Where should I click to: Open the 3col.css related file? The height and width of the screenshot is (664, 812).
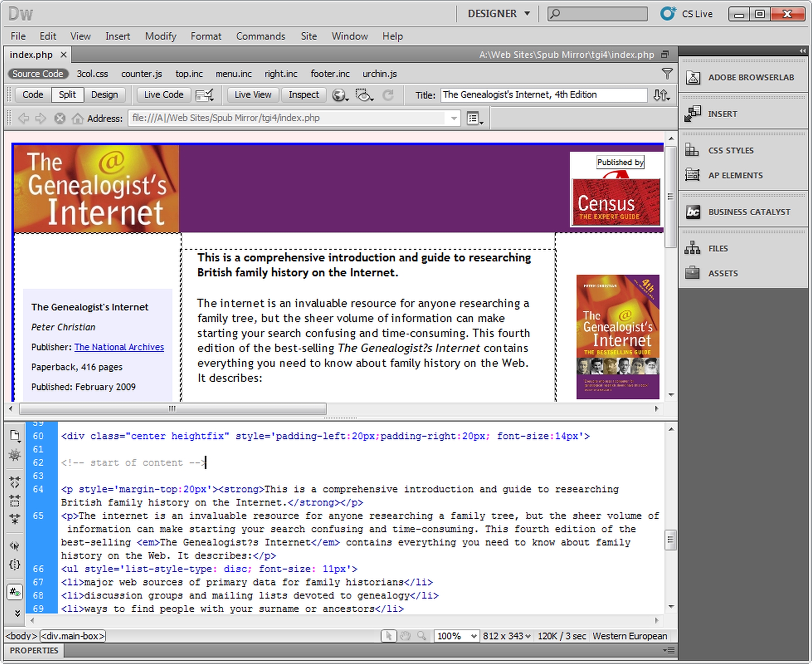pos(92,73)
